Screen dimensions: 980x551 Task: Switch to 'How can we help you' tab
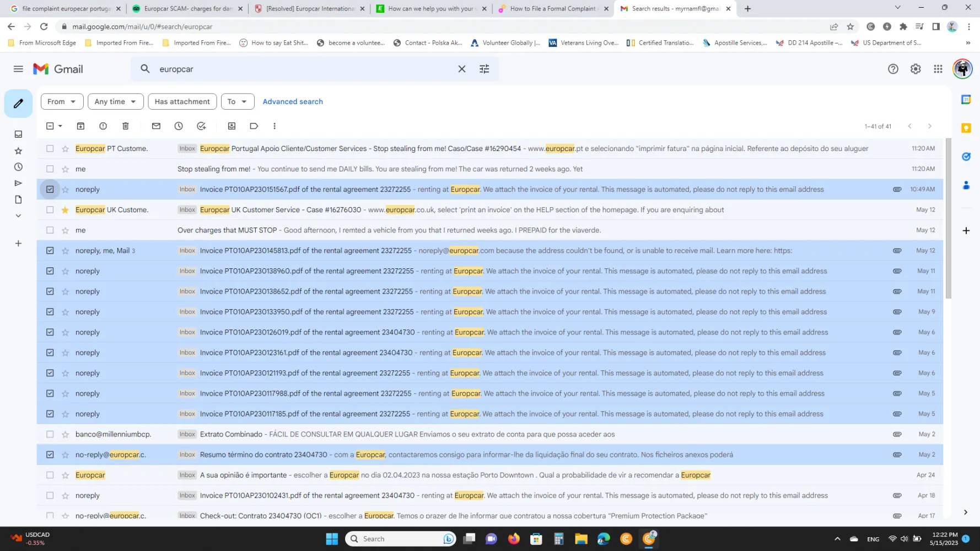432,8
